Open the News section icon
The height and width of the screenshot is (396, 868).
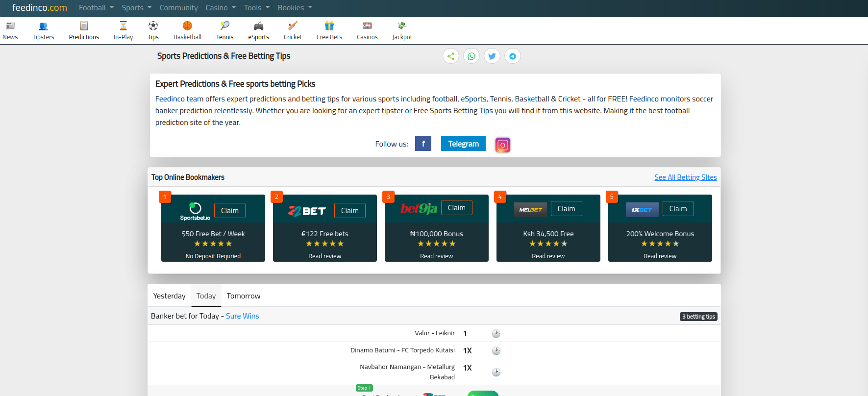(x=10, y=26)
